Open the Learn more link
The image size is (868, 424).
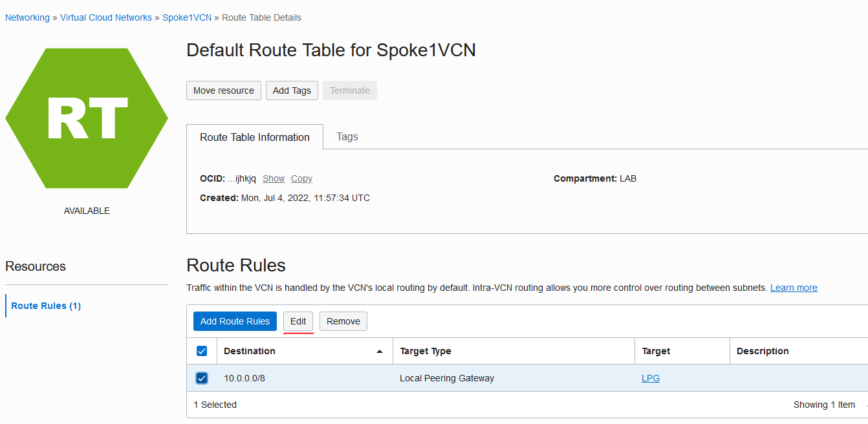(x=794, y=288)
